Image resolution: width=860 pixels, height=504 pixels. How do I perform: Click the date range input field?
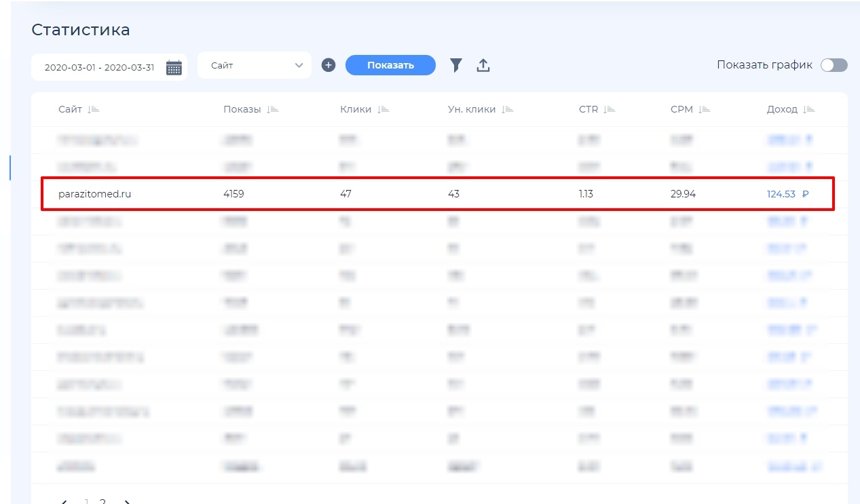coord(99,68)
